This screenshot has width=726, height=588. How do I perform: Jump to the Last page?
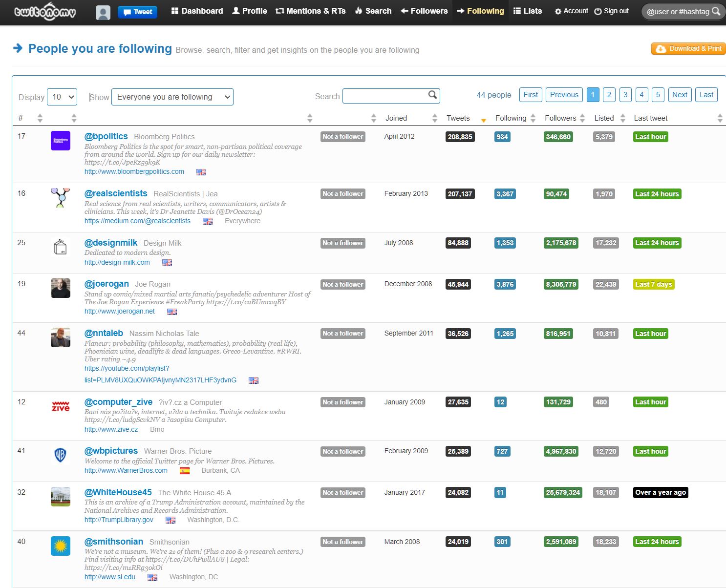click(x=706, y=95)
